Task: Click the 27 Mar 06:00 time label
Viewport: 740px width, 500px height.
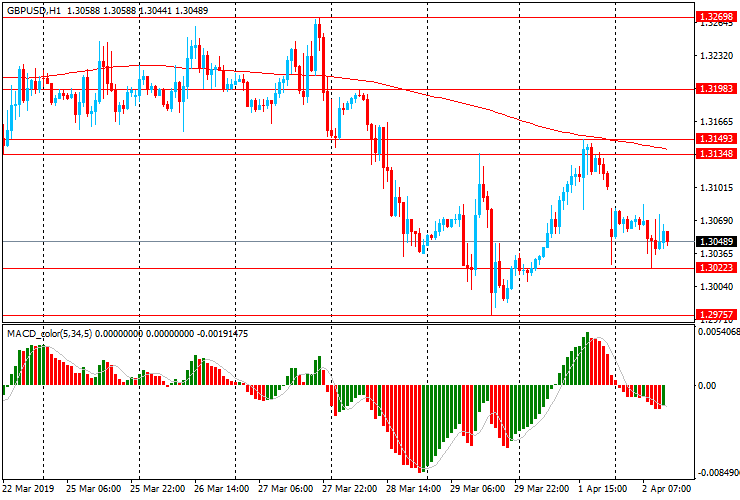Action: 286,488
